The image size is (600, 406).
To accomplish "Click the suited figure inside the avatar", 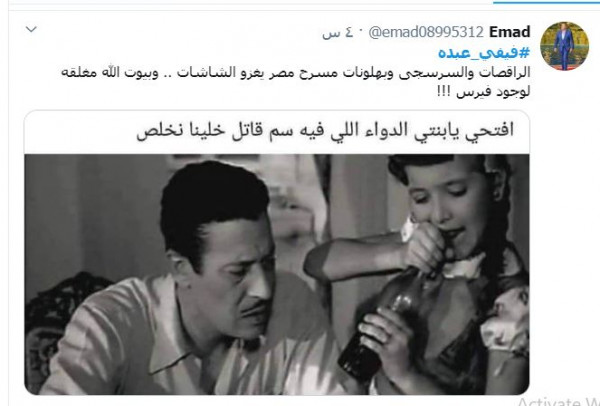I will pyautogui.click(x=564, y=47).
